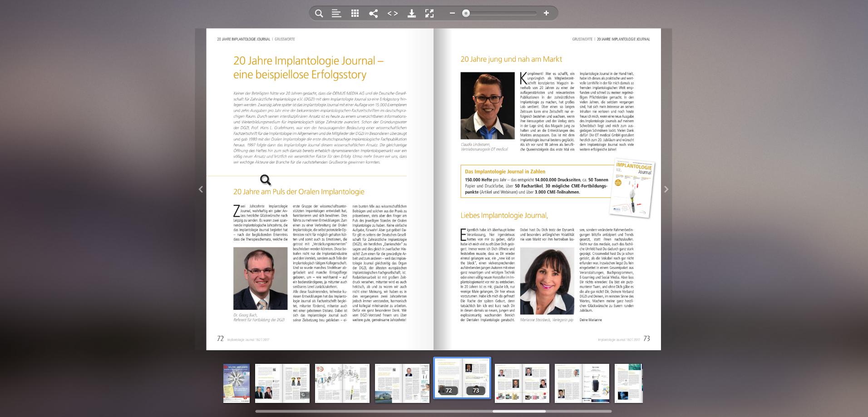Click the thumbnail strip scrollbar handle
The image size is (868, 417).
[x=519, y=411]
